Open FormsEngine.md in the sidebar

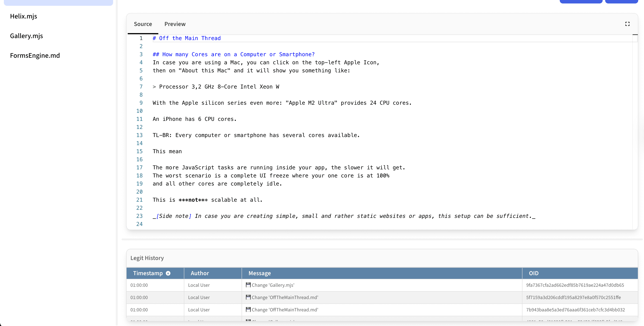tap(35, 56)
